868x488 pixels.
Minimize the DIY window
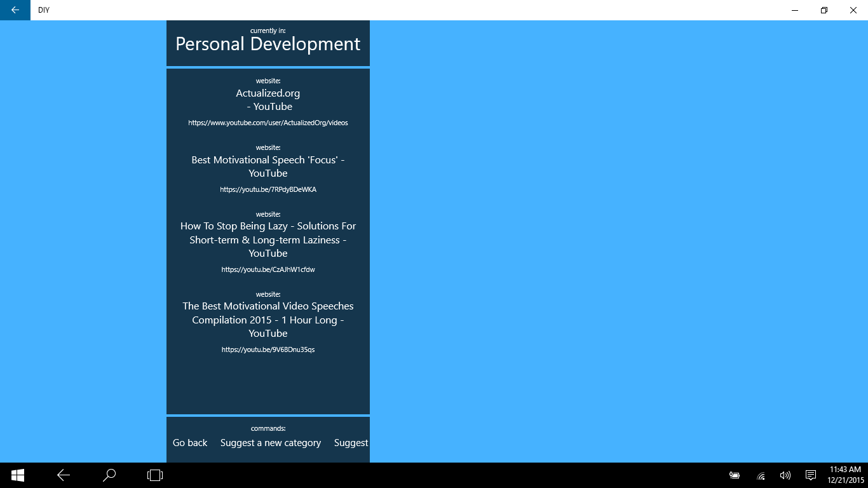pos(795,10)
